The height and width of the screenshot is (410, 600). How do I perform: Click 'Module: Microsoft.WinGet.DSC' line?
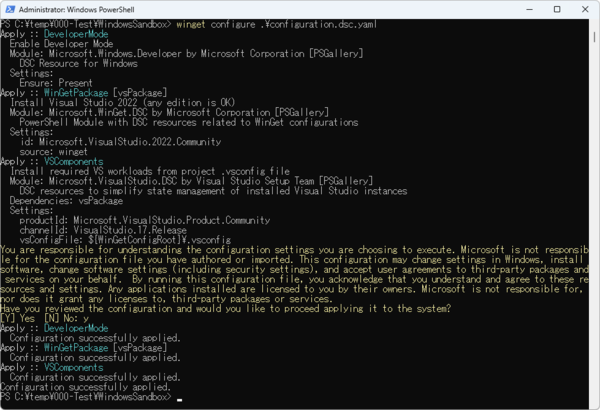coord(169,113)
